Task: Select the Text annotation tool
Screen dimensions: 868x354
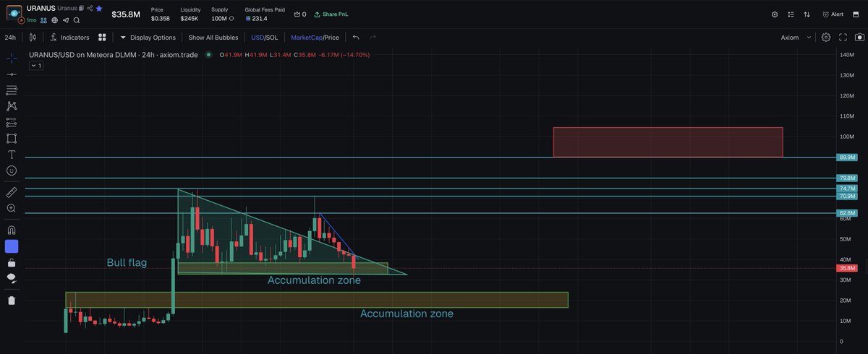Action: [x=12, y=155]
